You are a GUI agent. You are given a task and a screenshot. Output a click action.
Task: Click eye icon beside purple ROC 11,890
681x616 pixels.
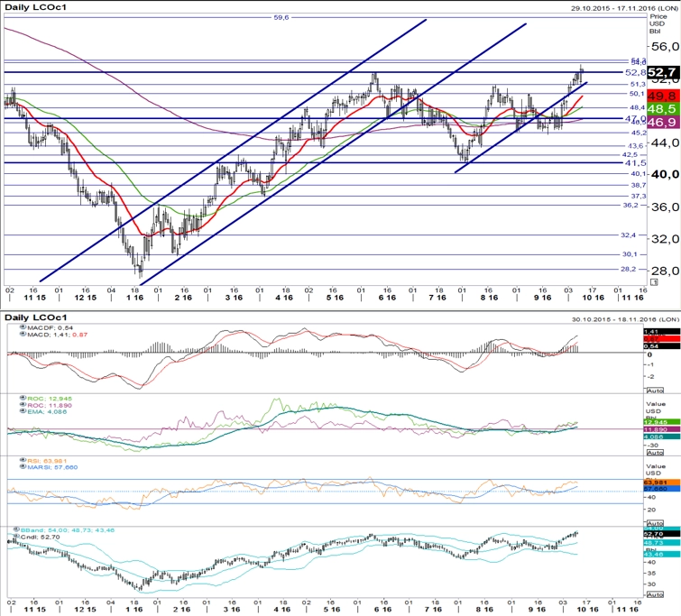[23, 405]
